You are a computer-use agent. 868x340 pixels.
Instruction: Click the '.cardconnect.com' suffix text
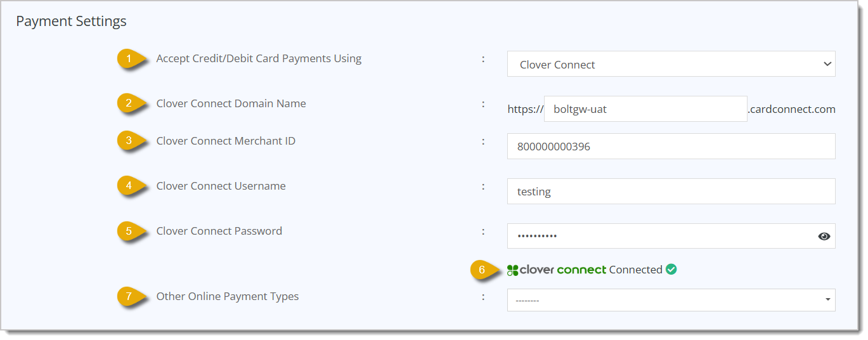(x=791, y=109)
